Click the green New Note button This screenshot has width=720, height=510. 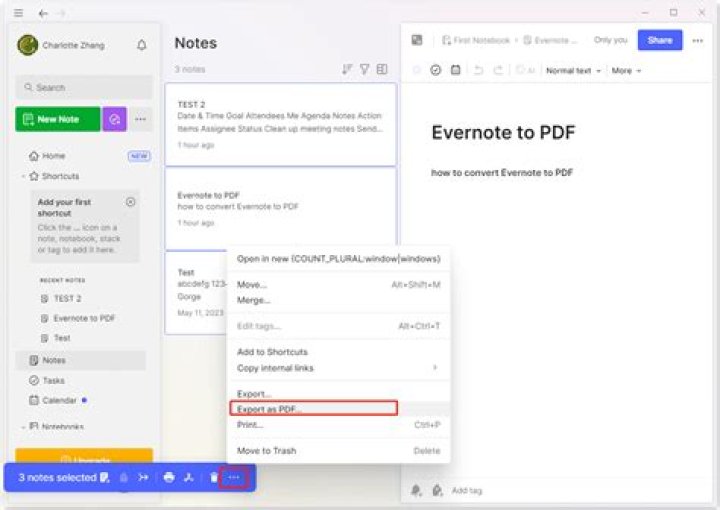click(x=58, y=119)
